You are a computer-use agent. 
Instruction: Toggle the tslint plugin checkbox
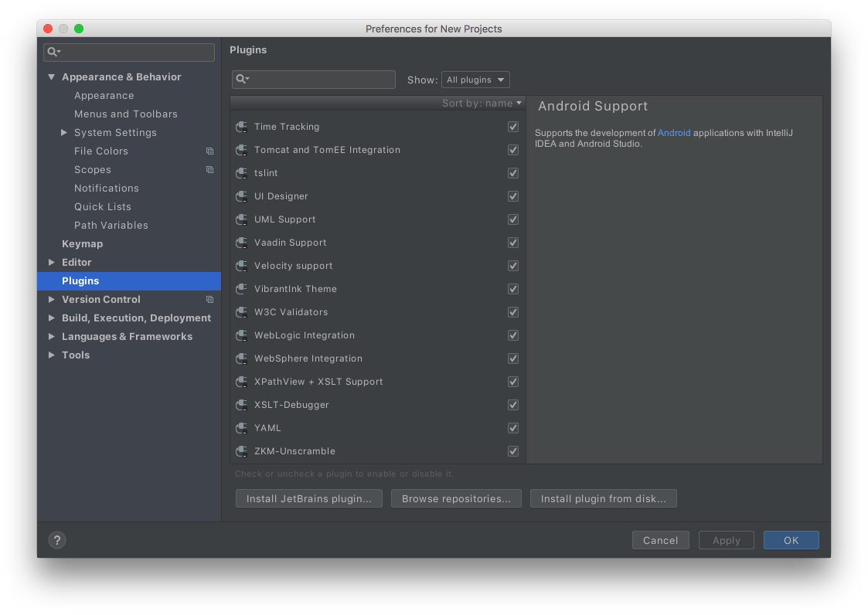[513, 173]
